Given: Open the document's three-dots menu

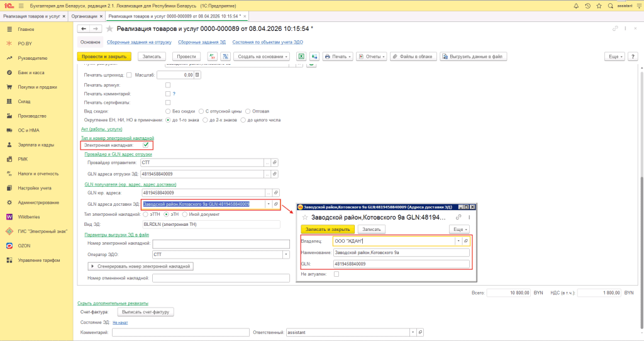Looking at the screenshot, I should pyautogui.click(x=625, y=29).
